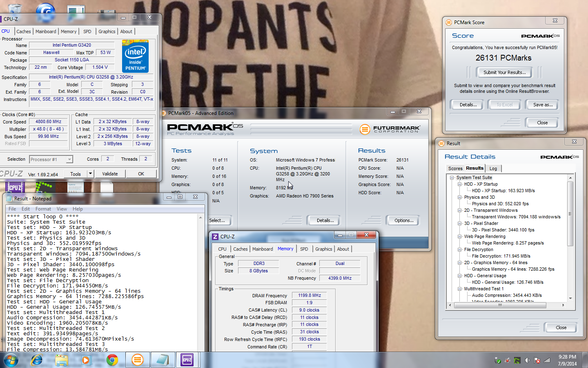588x368 pixels.
Task: Click Submit Your Results button
Action: click(505, 72)
